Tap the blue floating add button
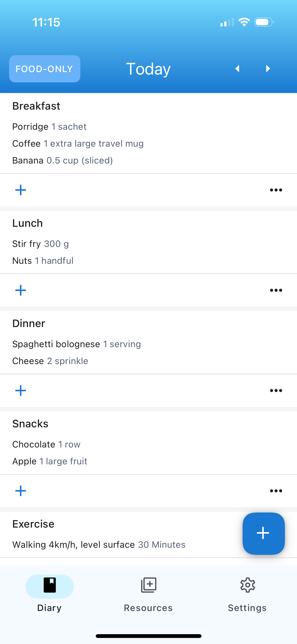The width and height of the screenshot is (297, 644). pos(263,533)
